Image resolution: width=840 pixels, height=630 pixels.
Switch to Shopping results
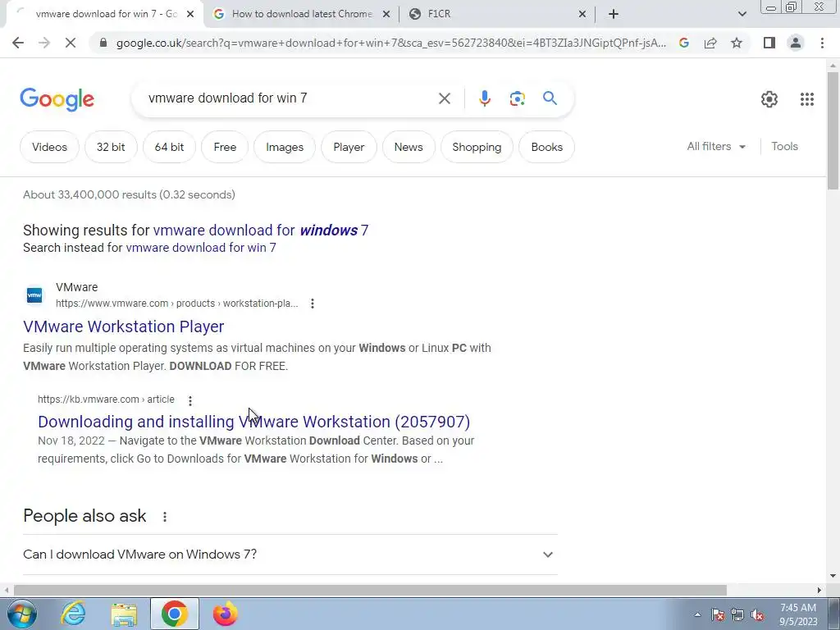pos(477,147)
